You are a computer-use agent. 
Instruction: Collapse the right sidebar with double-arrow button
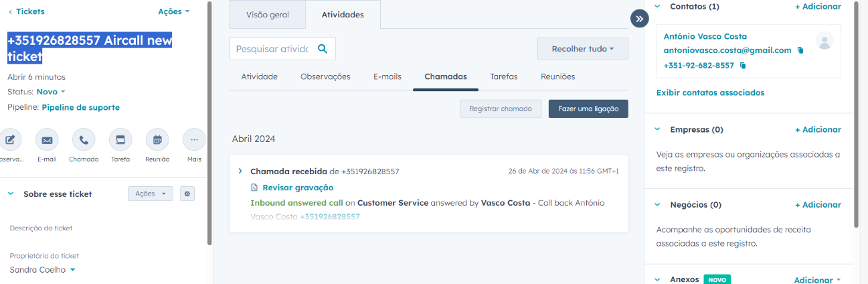(x=639, y=19)
